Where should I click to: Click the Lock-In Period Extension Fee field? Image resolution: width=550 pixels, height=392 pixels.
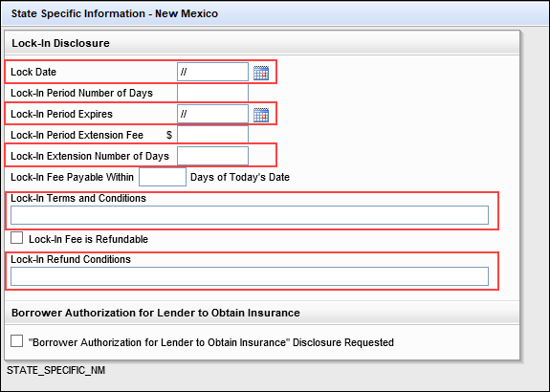pos(212,135)
